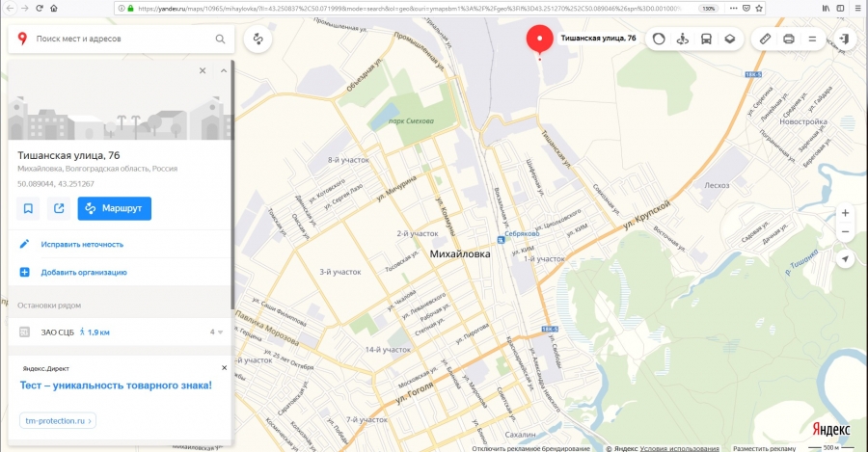
Task: Zoom out with the minus button
Action: [845, 232]
